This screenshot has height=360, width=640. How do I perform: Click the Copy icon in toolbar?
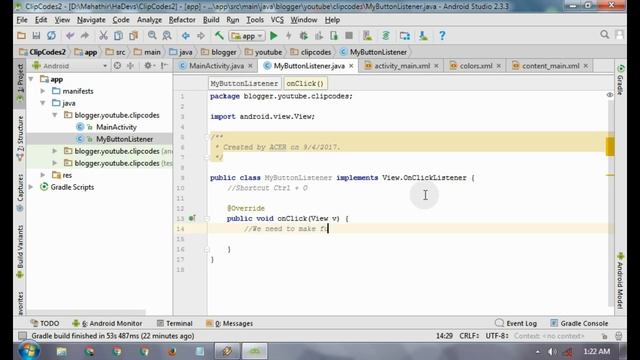(x=118, y=36)
